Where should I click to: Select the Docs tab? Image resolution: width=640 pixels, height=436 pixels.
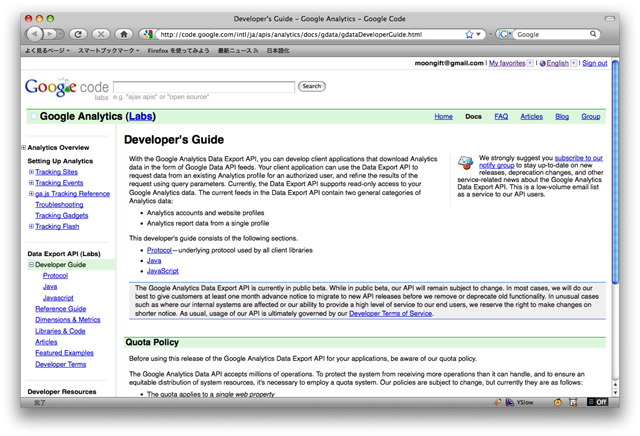pyautogui.click(x=473, y=116)
